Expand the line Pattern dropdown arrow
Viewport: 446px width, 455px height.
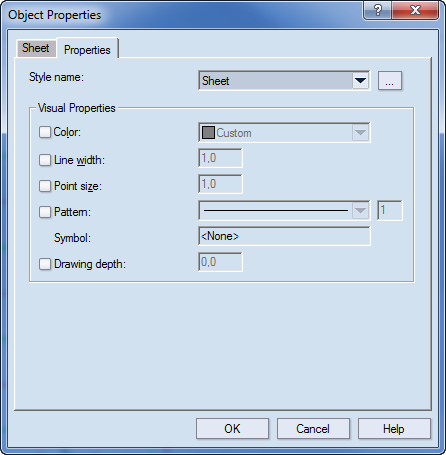[360, 211]
